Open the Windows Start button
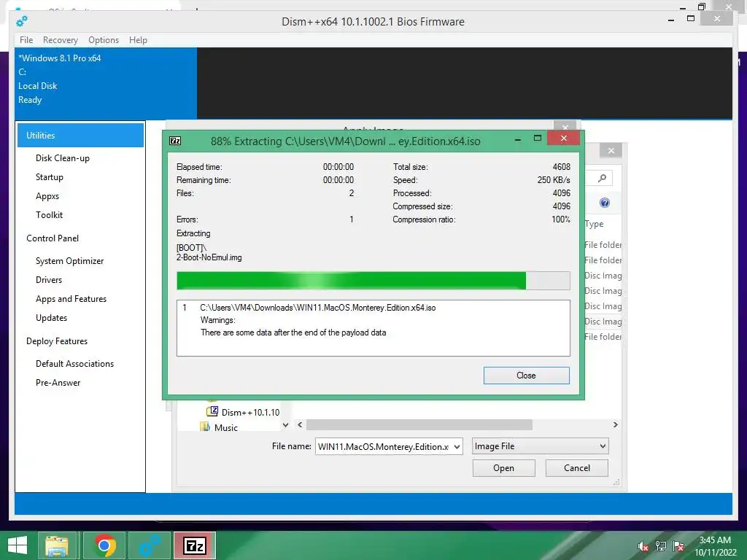The image size is (747, 560). [x=18, y=545]
